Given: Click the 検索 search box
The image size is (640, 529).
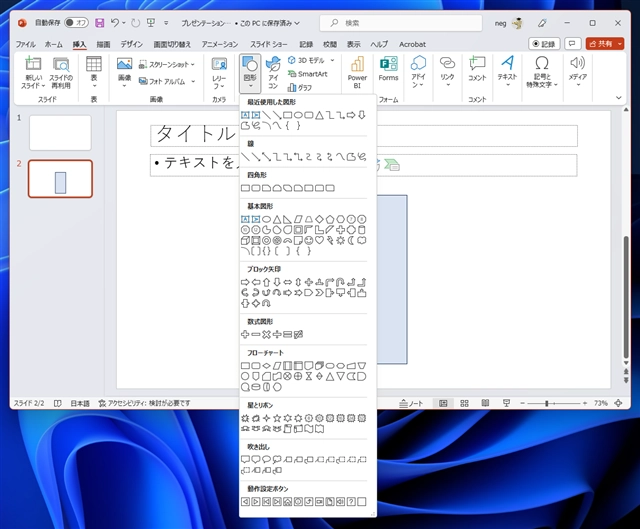Looking at the screenshot, I should [401, 23].
